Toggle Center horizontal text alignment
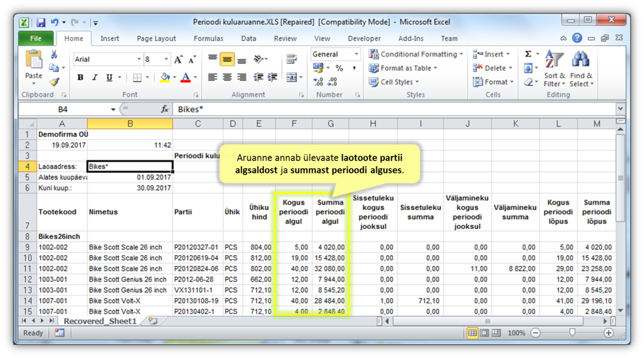644x358 pixels. click(x=227, y=77)
